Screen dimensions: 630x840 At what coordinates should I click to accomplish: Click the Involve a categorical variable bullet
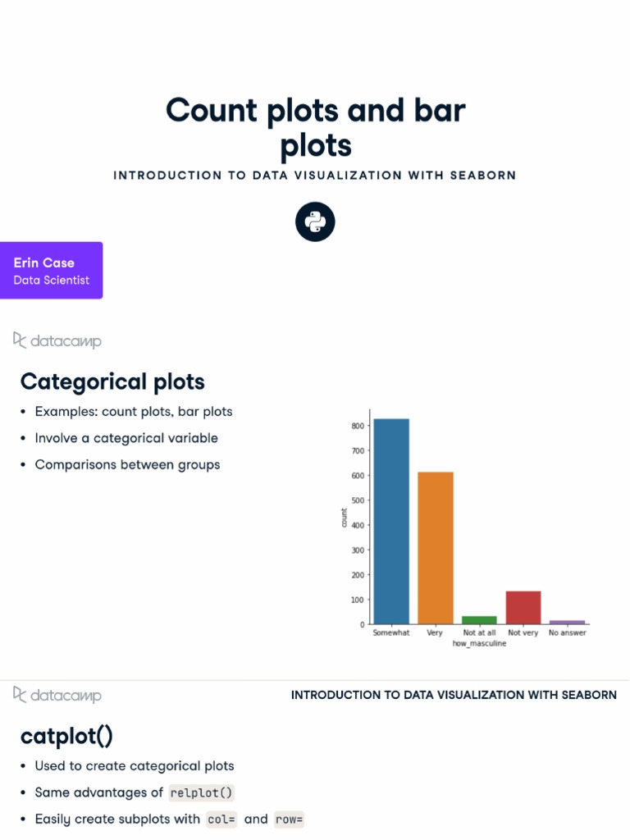click(126, 438)
